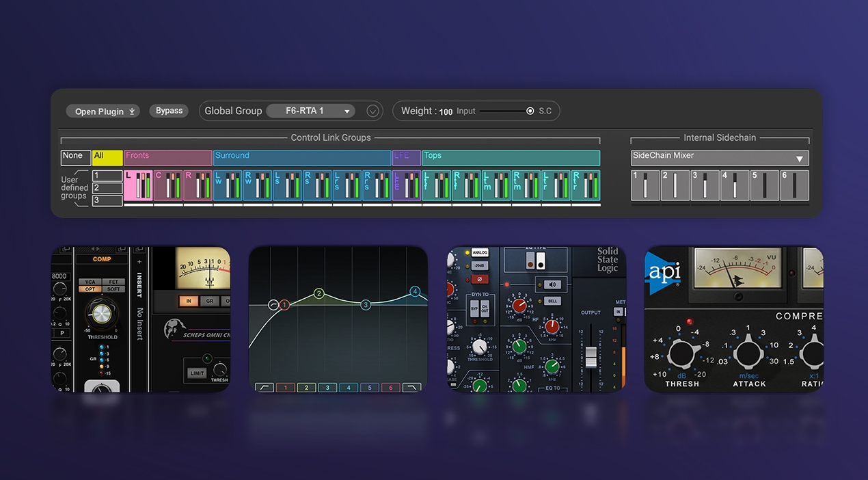The width and height of the screenshot is (868, 480).
Task: Select the Lrs surround channel cell
Action: pos(347,185)
